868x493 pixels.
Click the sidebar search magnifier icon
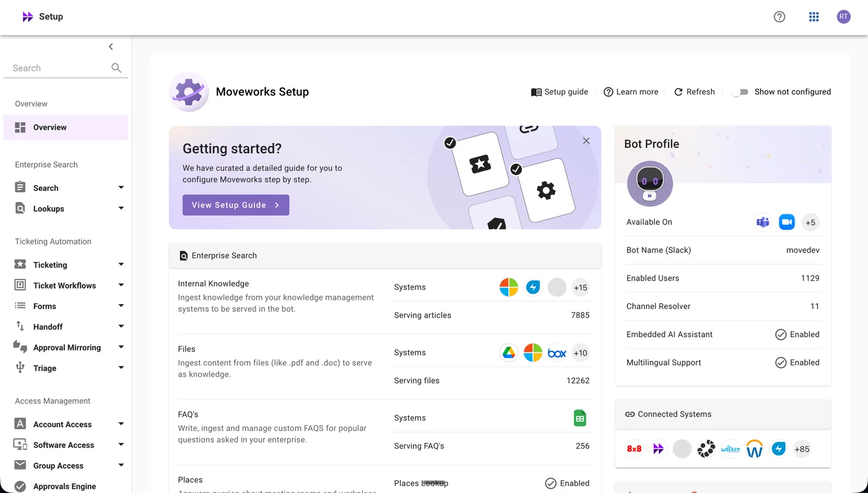point(116,68)
